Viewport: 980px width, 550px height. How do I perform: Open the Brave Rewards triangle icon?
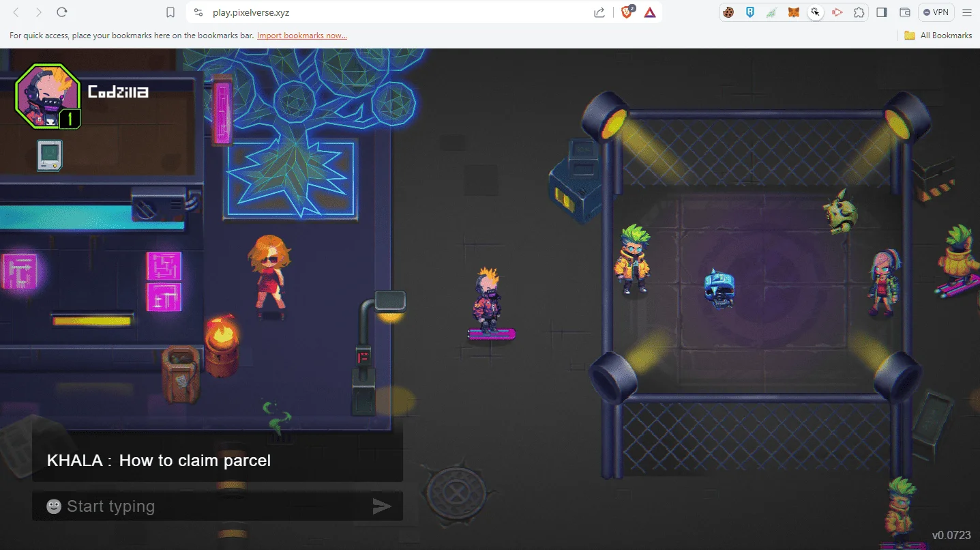pos(650,12)
